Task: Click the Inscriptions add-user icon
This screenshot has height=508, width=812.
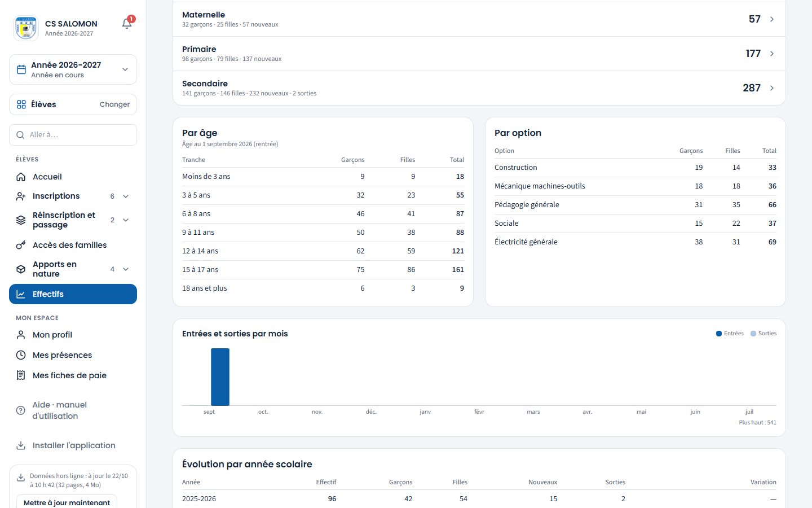Action: [x=21, y=196]
